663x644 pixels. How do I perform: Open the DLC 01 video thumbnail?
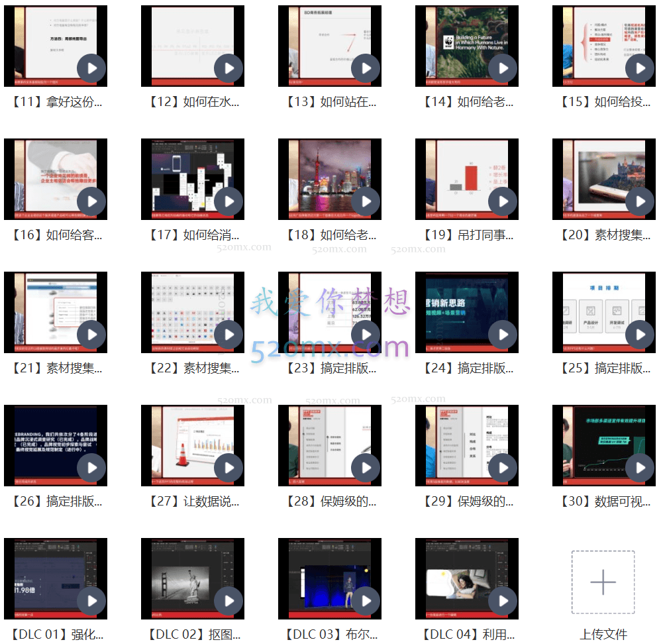(x=43, y=578)
